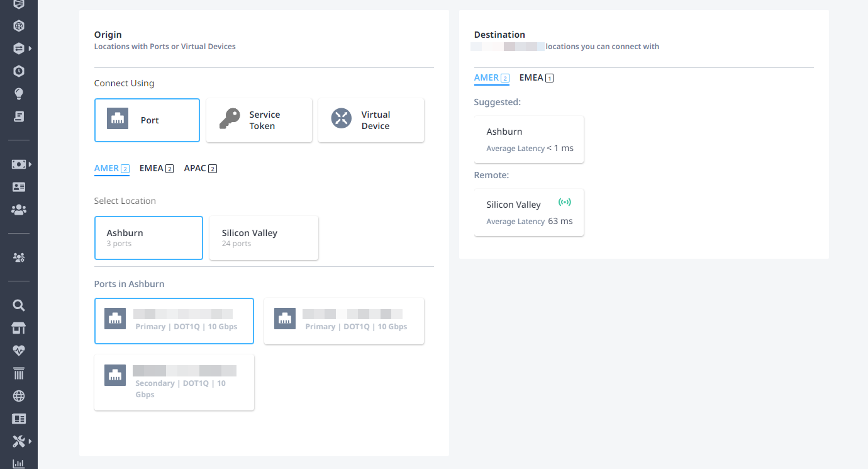Choose Service Token connection option

[259, 120]
